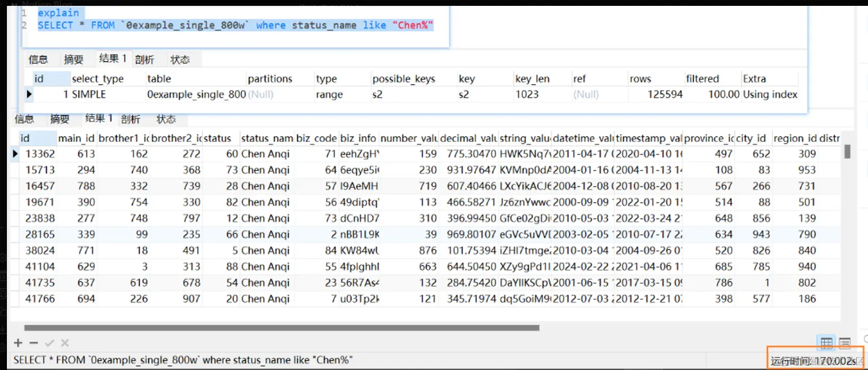The image size is (868, 370).
Task: Click the biz_code column header
Action: click(316, 138)
